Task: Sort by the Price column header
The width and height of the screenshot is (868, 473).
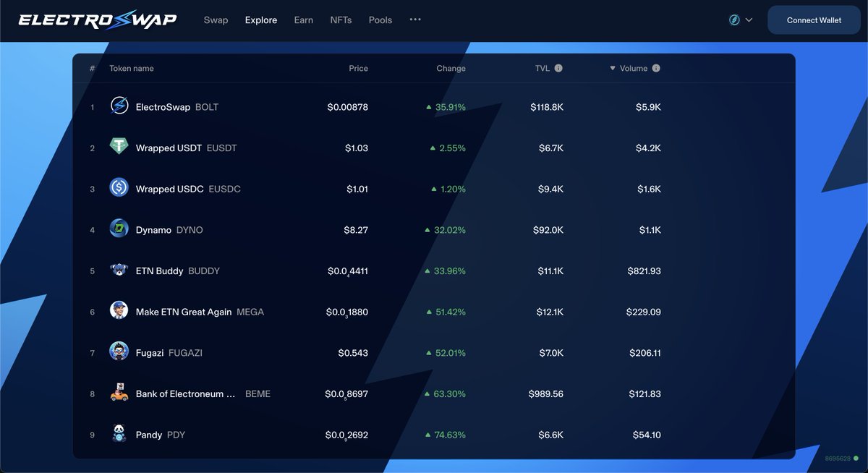Action: point(358,68)
